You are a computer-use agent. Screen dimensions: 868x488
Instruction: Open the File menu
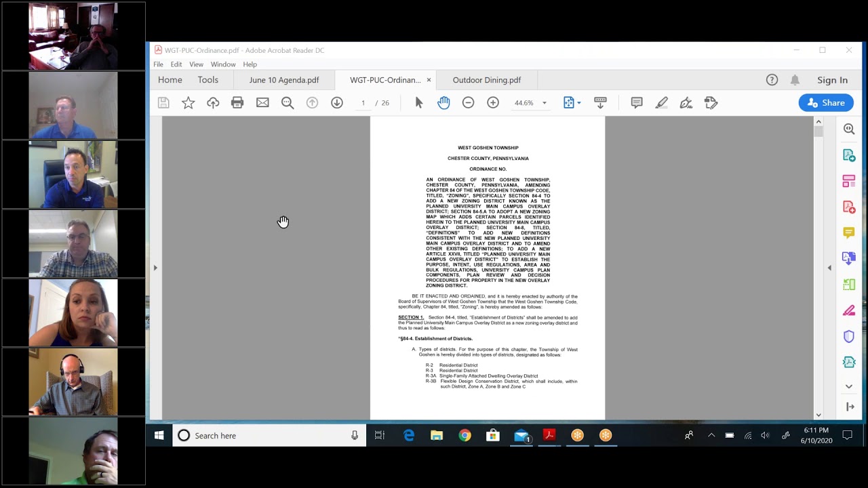coord(158,64)
